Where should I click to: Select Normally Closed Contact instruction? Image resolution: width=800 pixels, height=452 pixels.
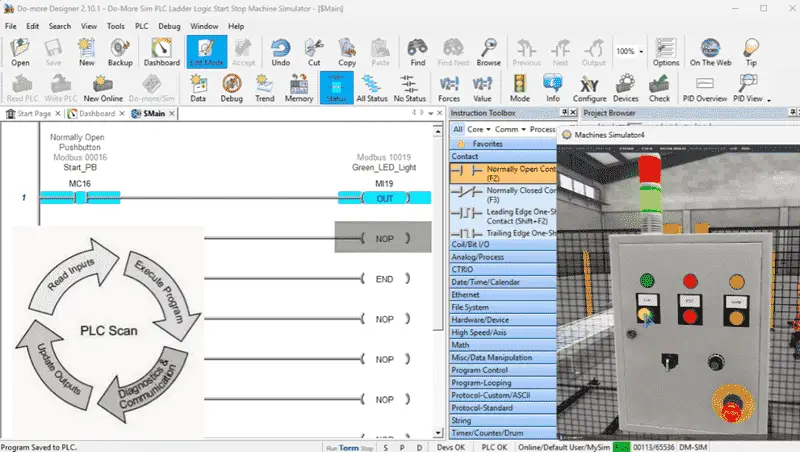(503, 194)
